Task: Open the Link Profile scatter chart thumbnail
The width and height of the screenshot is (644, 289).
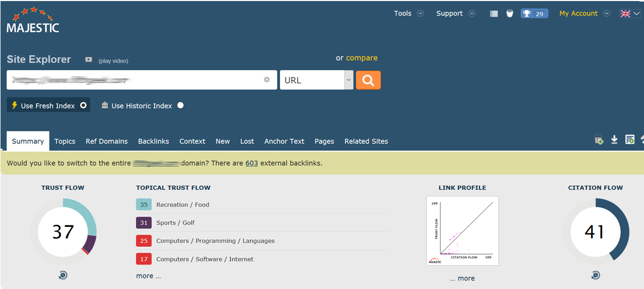Action: click(462, 231)
